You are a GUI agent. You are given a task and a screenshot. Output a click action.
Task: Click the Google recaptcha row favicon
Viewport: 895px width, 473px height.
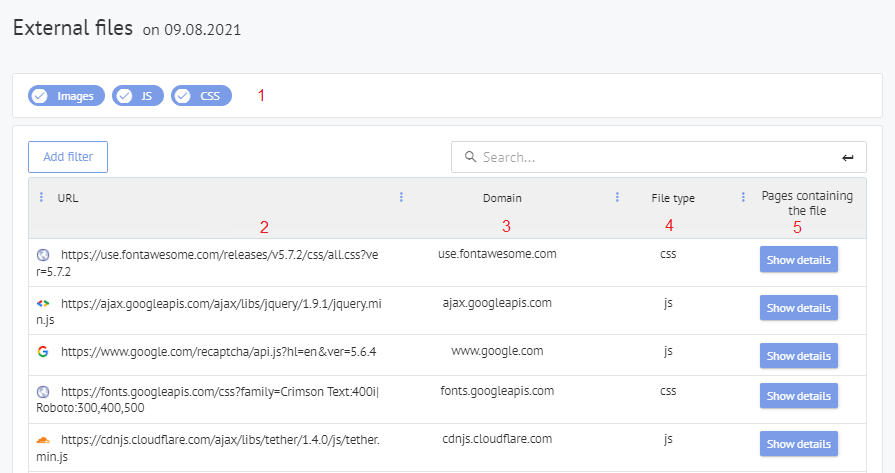click(x=43, y=352)
